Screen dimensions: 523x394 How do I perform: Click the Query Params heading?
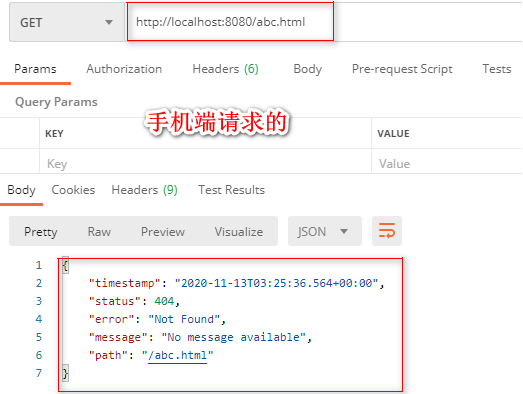pos(56,102)
